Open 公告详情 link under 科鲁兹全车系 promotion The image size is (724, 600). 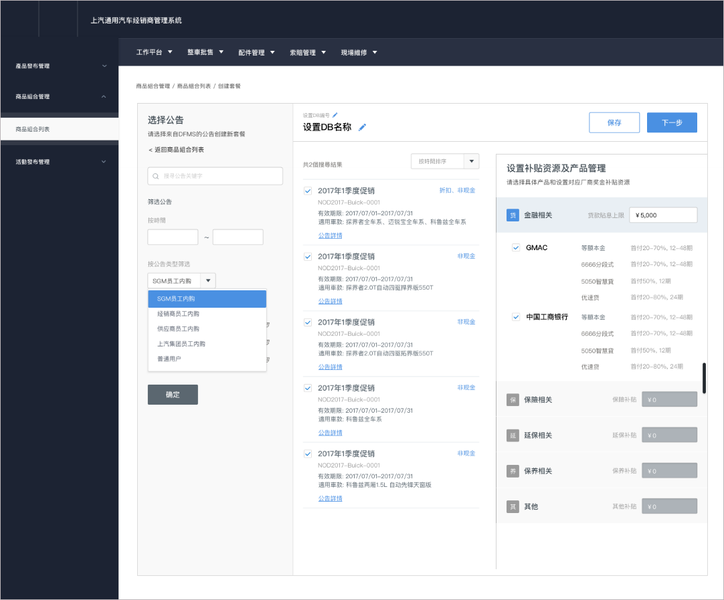tap(330, 433)
